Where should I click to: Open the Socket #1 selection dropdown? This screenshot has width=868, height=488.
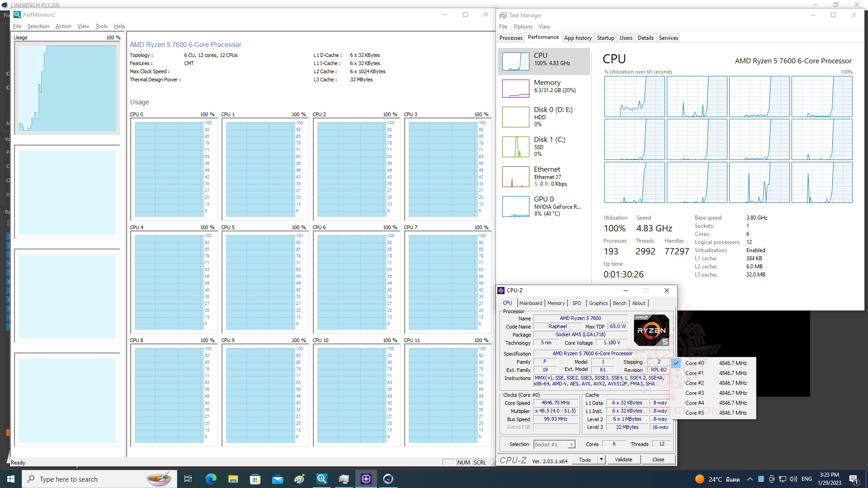pos(554,445)
